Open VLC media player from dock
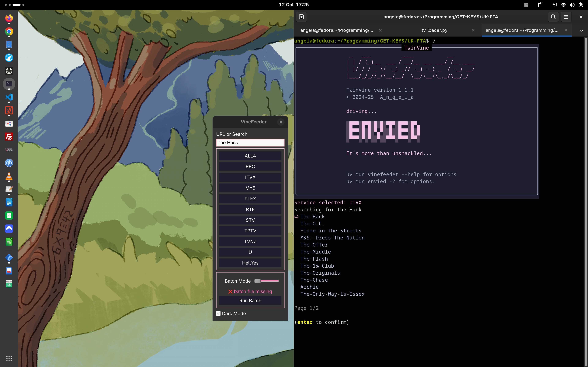The width and height of the screenshot is (588, 367). tap(9, 176)
